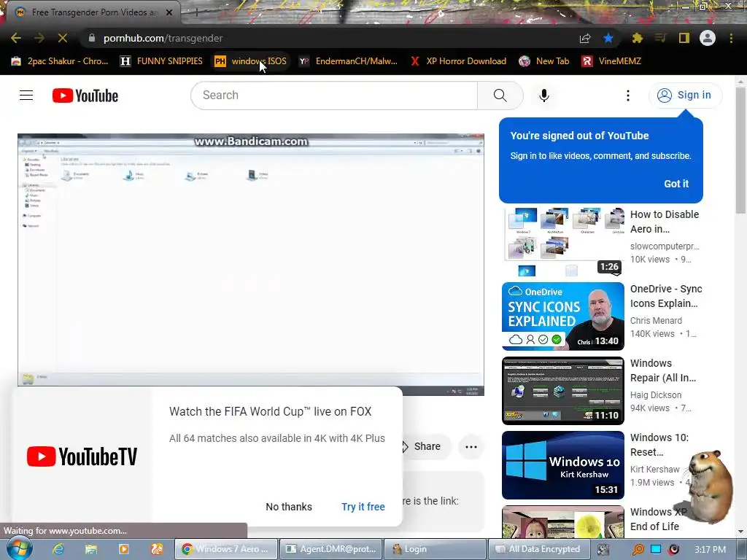Click the Windows Start orb

click(20, 548)
